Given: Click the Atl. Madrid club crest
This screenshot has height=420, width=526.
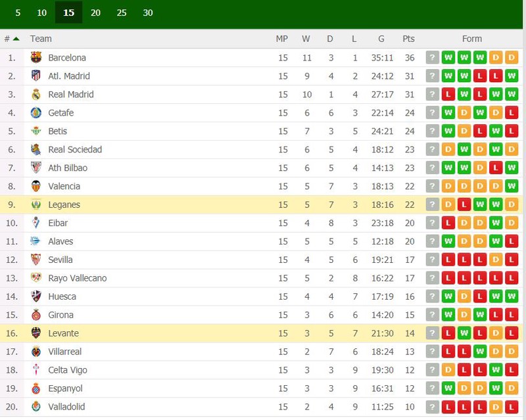Looking at the screenshot, I should (36, 76).
